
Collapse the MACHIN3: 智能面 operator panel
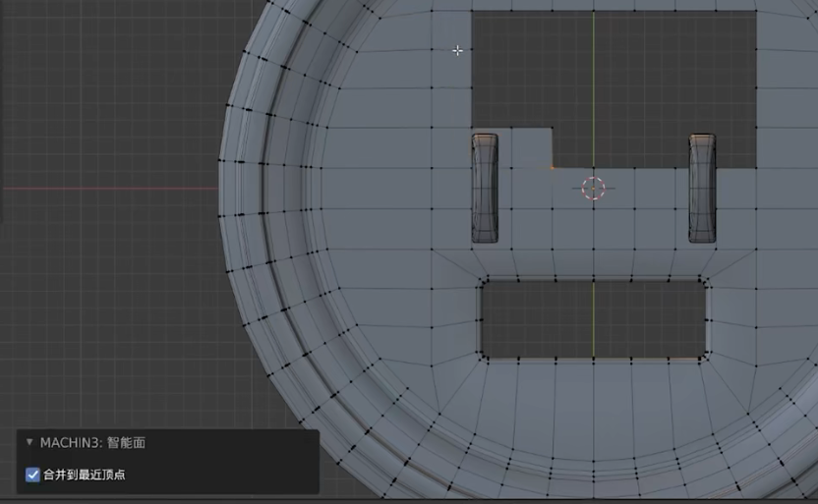pos(29,442)
